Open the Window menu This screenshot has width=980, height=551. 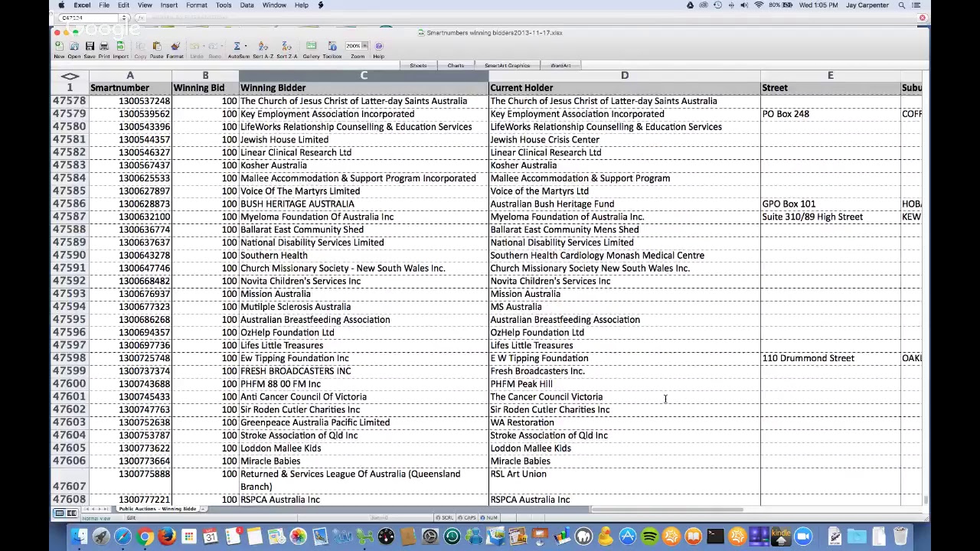pyautogui.click(x=274, y=5)
